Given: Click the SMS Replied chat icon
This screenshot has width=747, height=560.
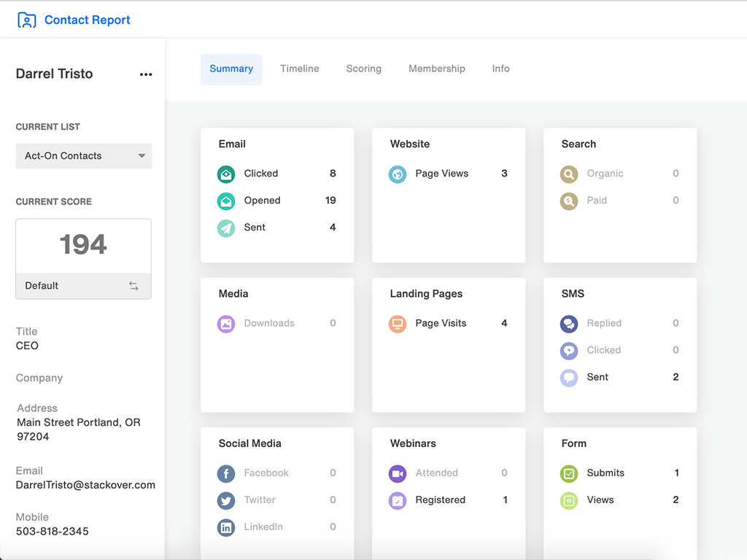Looking at the screenshot, I should click(x=569, y=323).
